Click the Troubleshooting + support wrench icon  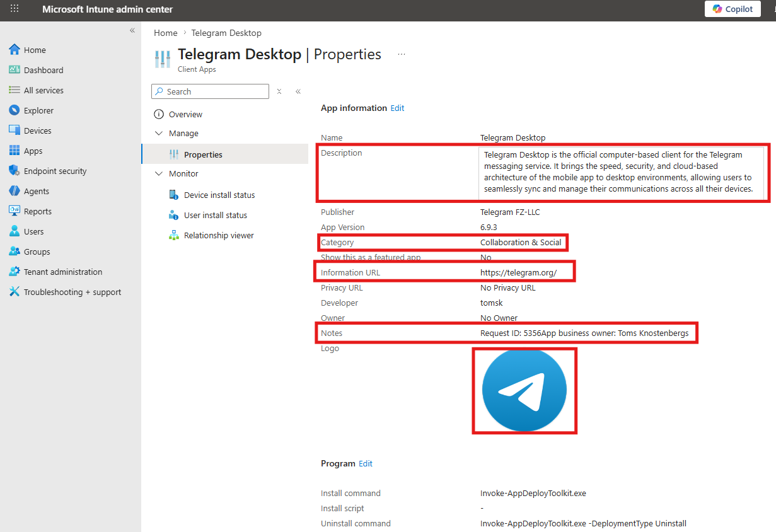coord(14,292)
